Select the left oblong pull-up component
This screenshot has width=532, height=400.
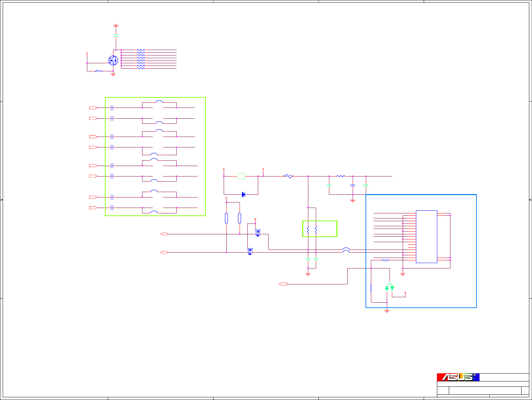click(226, 218)
